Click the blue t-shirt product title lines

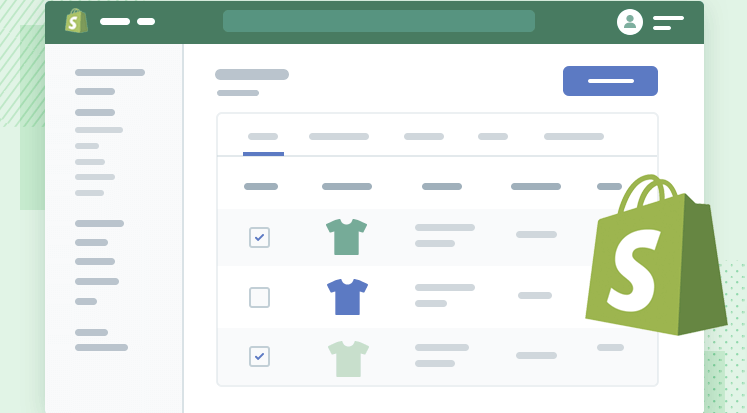[445, 295]
